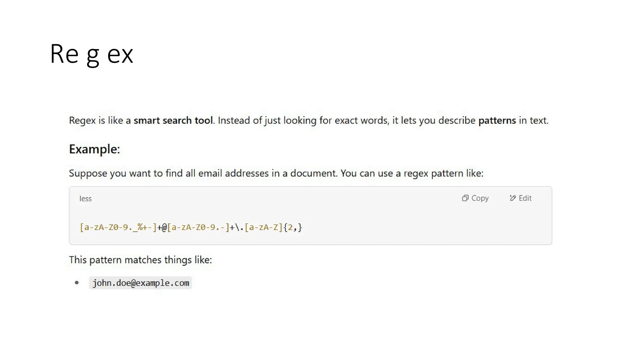Click the Edit button label
Viewport: 644px width, 362px height.
pos(525,198)
